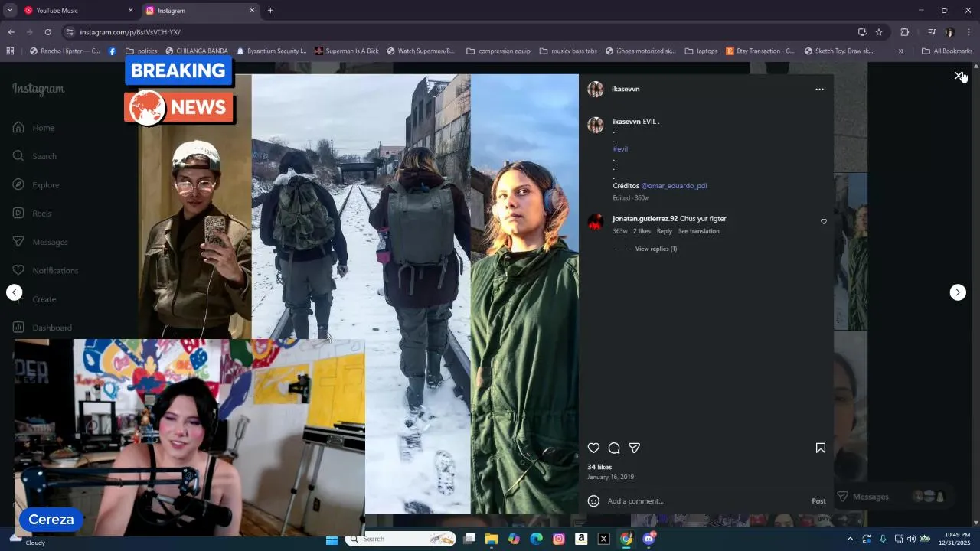Open the Chrome extensions puzzle icon
Screen dimensions: 980x551
904,32
